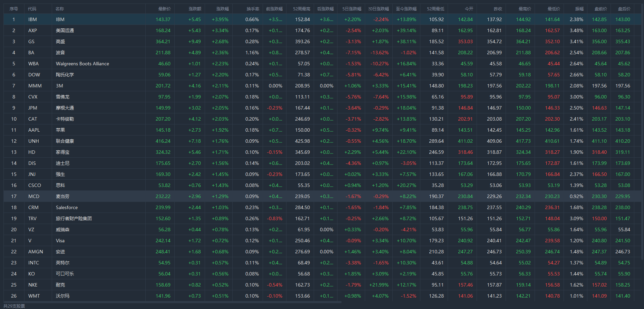Viewport: 644px width, 309px height.
Task: Sort by the 涨跌额 column header
Action: (195, 9)
